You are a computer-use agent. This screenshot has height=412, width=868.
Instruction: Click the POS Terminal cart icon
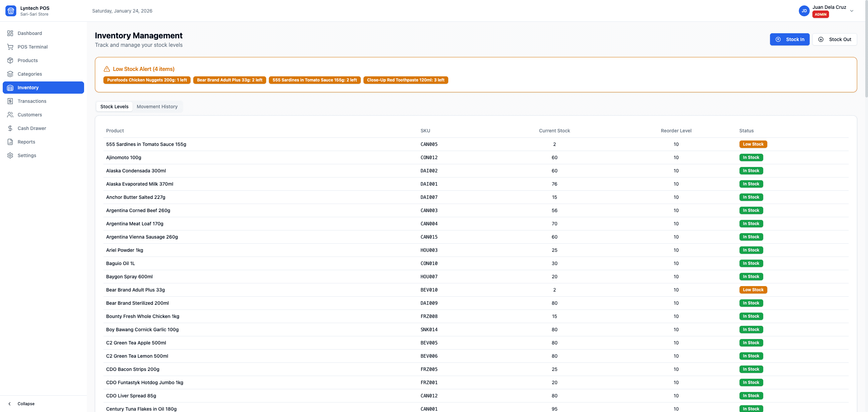click(x=10, y=47)
